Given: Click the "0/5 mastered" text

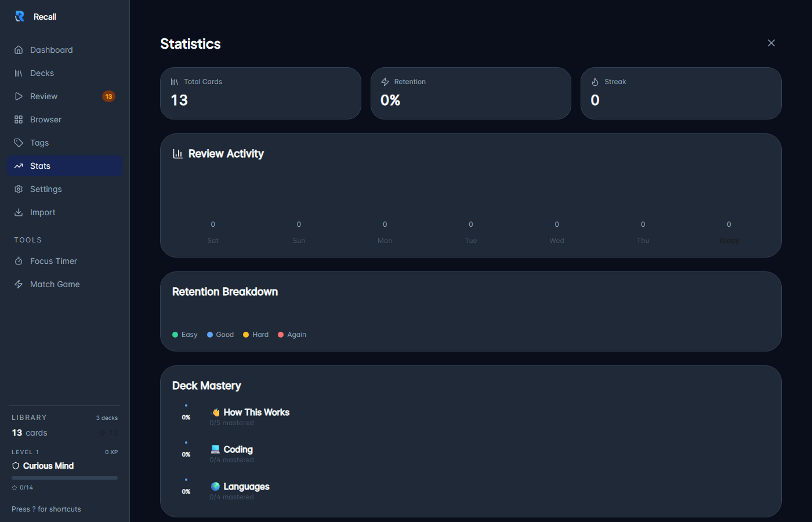Looking at the screenshot, I should 231,423.
